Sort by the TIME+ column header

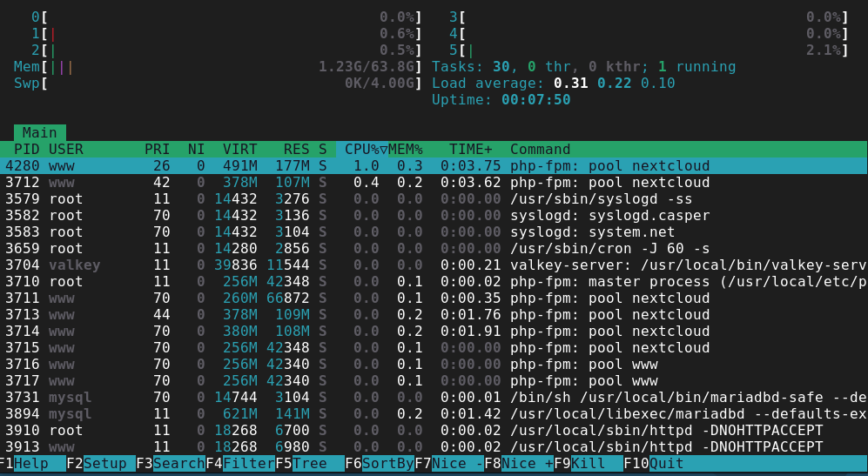470,150
